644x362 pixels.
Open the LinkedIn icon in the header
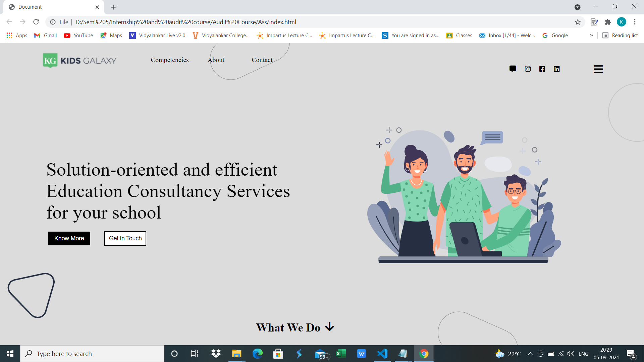point(557,69)
